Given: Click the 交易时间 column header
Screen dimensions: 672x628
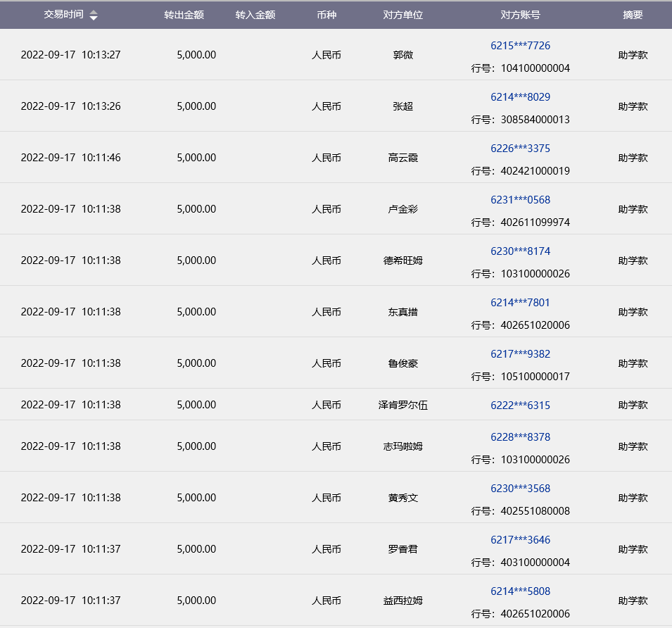Looking at the screenshot, I should [x=63, y=15].
